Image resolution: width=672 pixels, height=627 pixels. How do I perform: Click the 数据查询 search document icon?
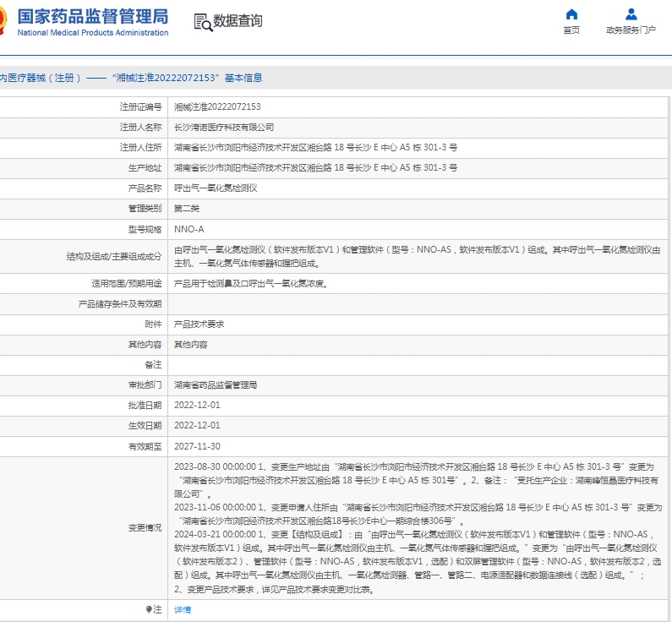coord(203,22)
